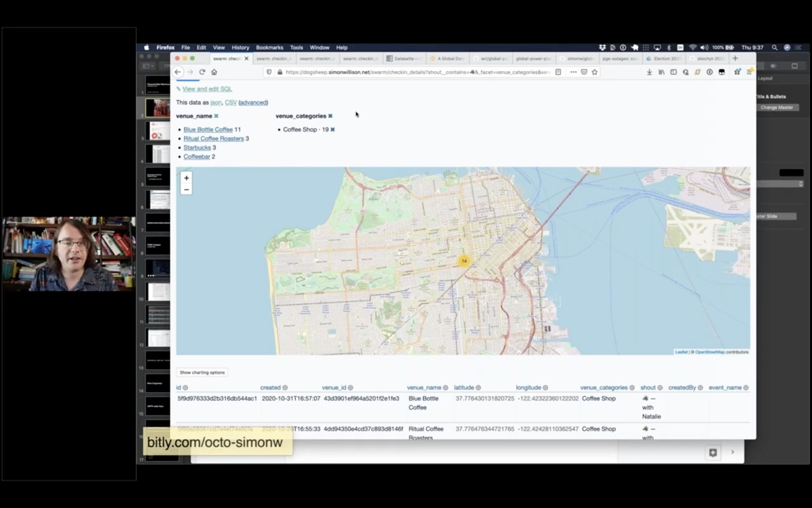Screen dimensions: 812x508
Task: Click longitude value -122.42322360122202
Action: (548, 398)
